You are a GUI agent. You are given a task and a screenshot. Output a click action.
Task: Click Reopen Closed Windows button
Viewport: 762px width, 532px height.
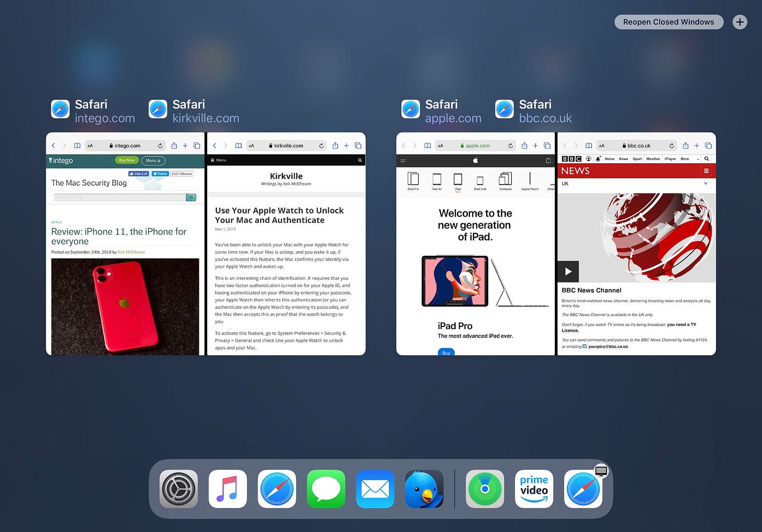pos(668,22)
